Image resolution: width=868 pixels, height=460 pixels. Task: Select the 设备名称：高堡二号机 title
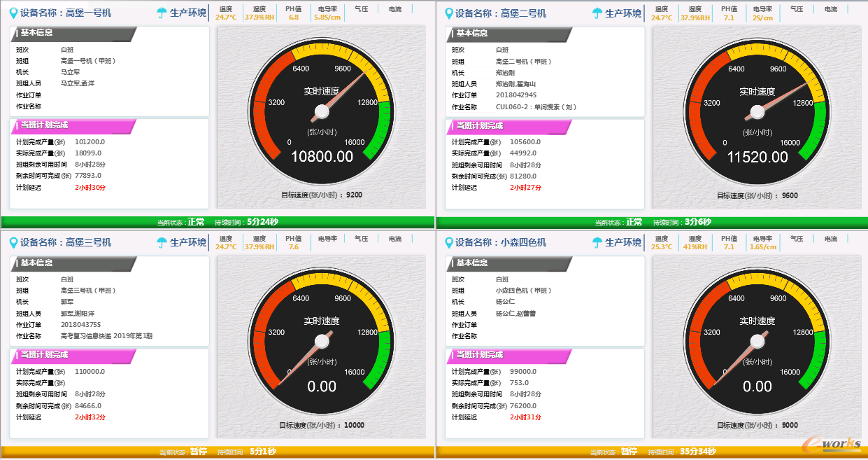[501, 13]
